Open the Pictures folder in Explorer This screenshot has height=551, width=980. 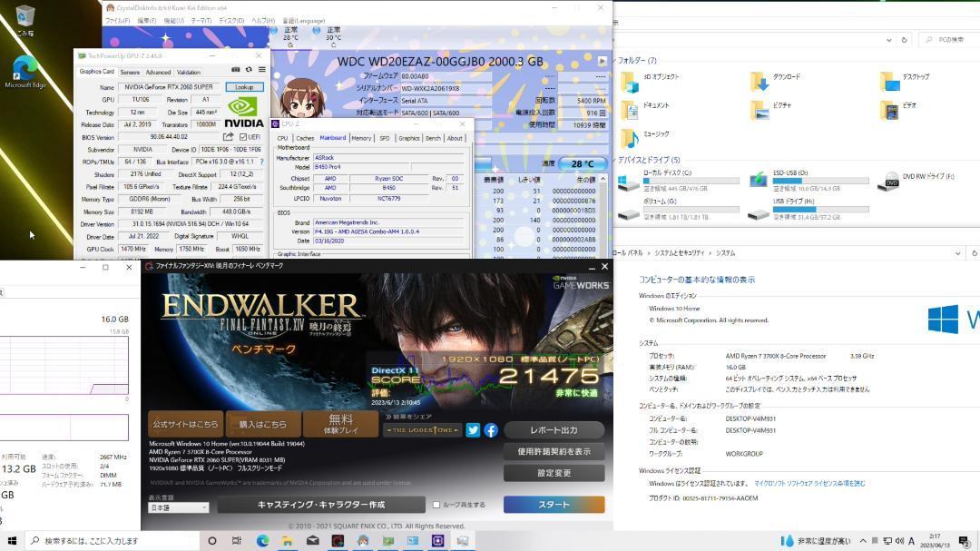[770, 110]
